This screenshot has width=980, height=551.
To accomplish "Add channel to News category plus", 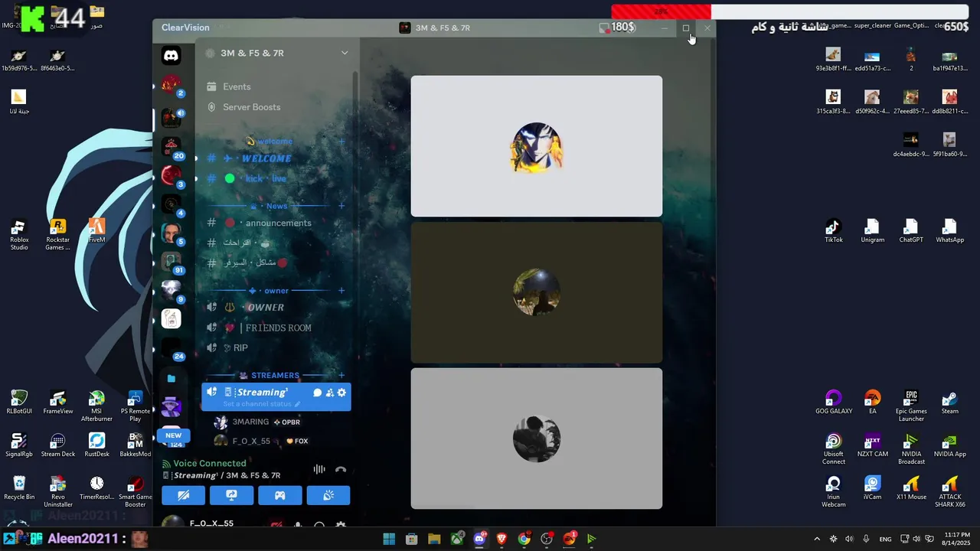I will (x=341, y=206).
